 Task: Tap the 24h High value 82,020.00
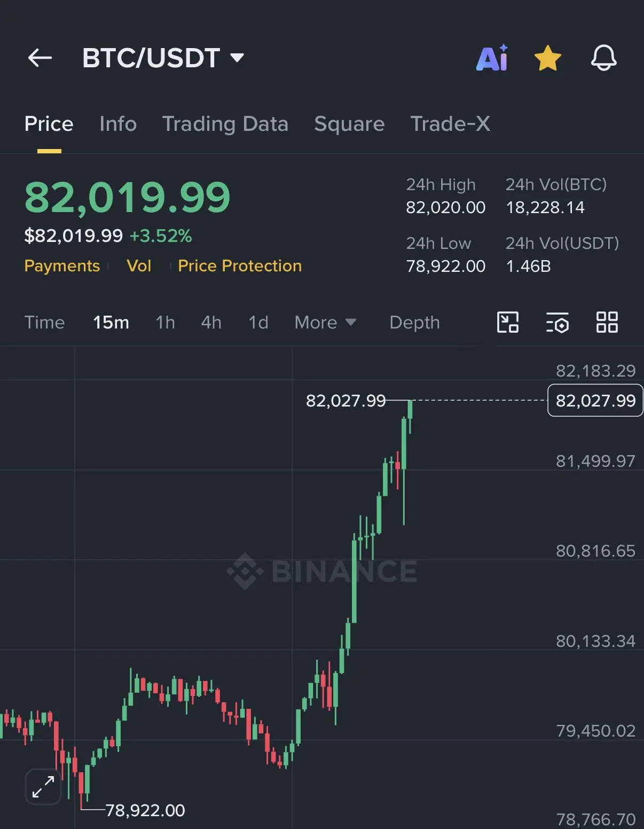[x=446, y=207]
